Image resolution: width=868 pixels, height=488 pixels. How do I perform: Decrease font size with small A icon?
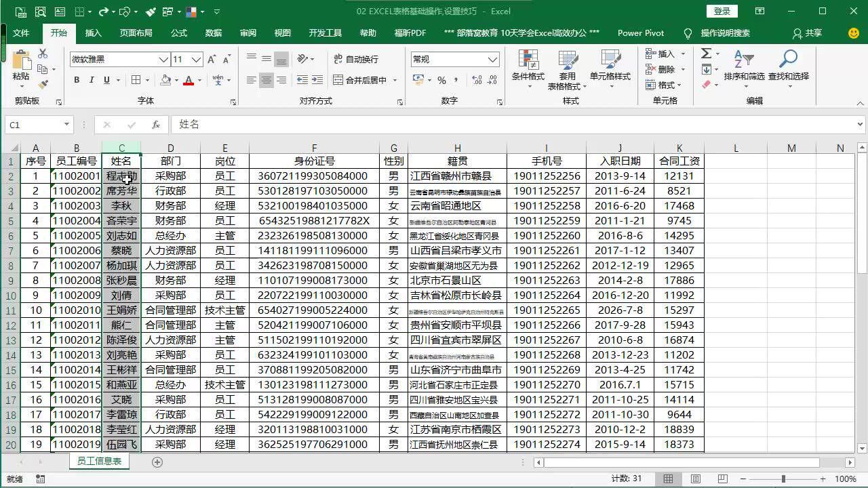coord(228,60)
